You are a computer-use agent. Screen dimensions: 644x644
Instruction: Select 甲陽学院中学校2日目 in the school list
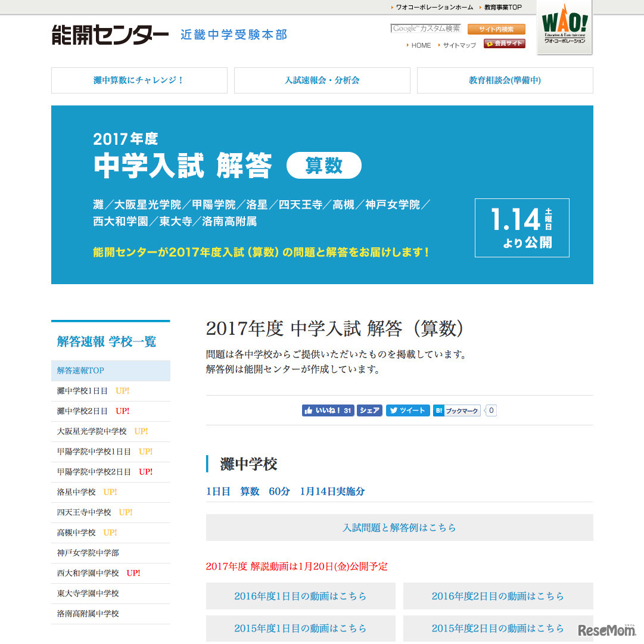pos(110,472)
